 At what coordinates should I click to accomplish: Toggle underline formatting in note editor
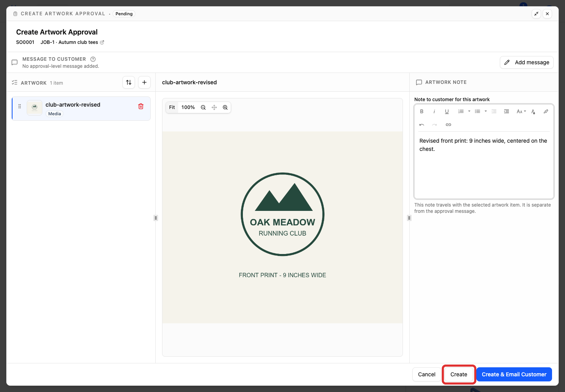(x=447, y=111)
